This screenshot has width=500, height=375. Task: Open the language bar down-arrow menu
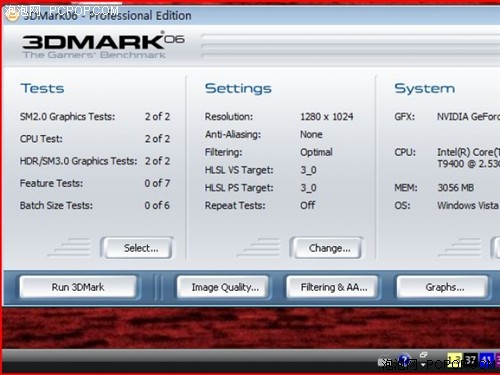[423, 365]
